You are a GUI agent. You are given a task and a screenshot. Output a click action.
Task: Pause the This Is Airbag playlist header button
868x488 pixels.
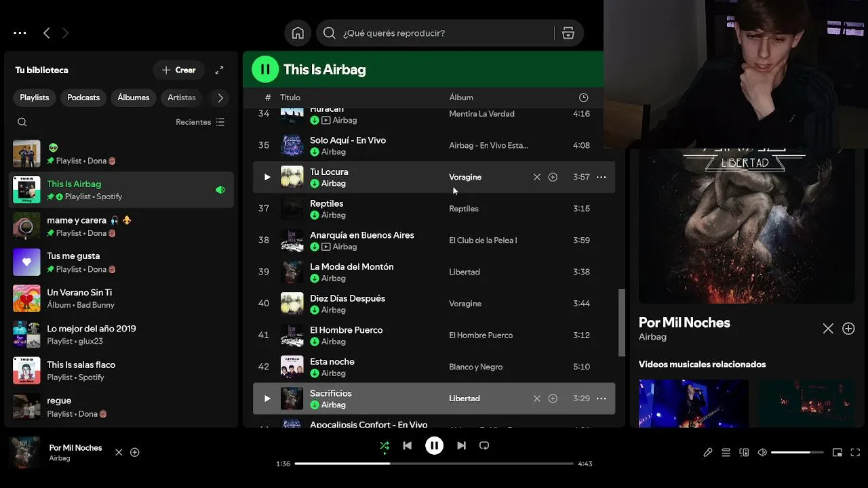pyautogui.click(x=265, y=69)
